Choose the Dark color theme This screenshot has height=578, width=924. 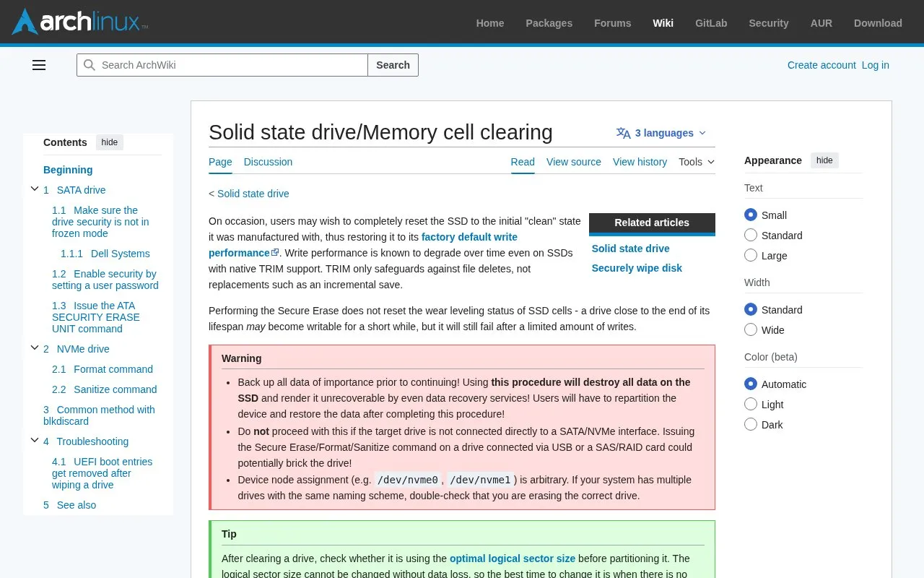pos(751,424)
